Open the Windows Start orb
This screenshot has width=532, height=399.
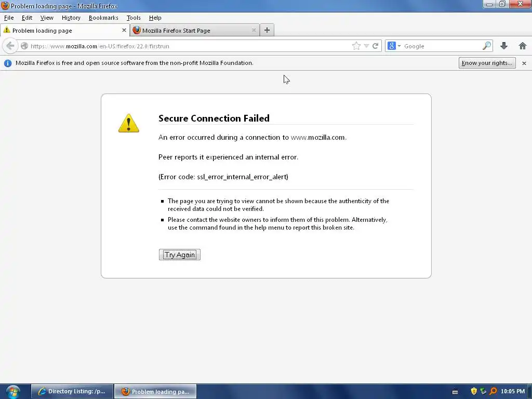(x=13, y=392)
